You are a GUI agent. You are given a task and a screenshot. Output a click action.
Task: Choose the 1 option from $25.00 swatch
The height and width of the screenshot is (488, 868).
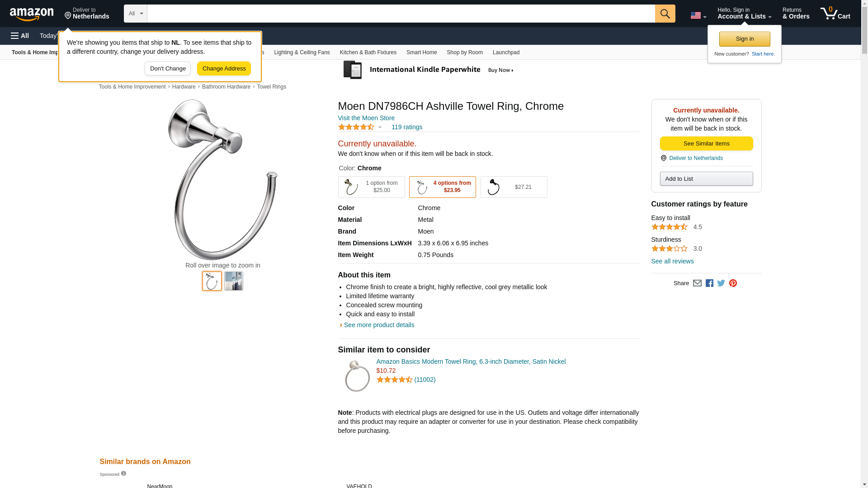[371, 187]
